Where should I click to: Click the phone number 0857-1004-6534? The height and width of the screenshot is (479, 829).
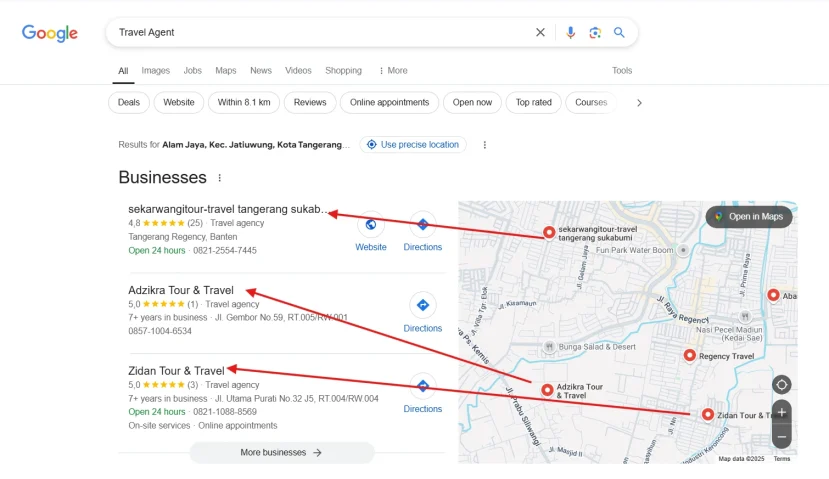160,331
